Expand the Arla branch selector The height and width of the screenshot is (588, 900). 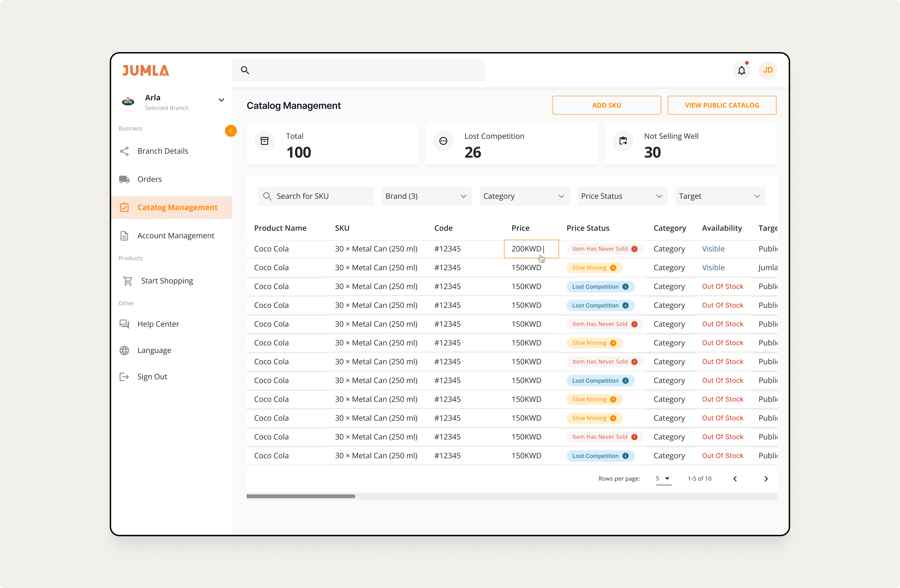click(x=221, y=100)
